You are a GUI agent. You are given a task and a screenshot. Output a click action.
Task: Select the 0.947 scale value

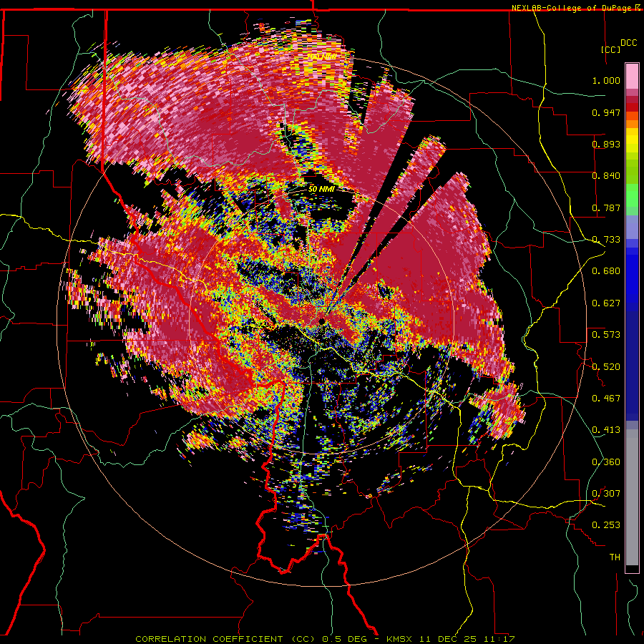606,112
